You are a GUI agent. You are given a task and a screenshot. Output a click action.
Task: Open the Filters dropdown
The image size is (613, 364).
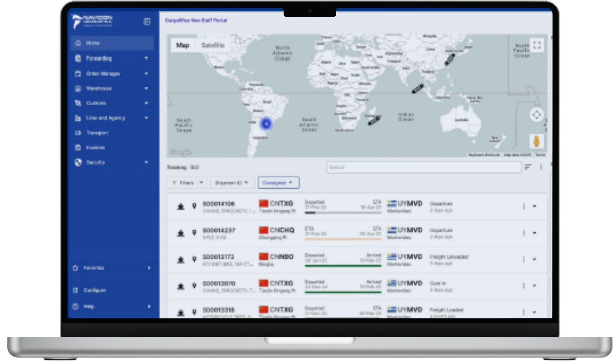click(187, 183)
